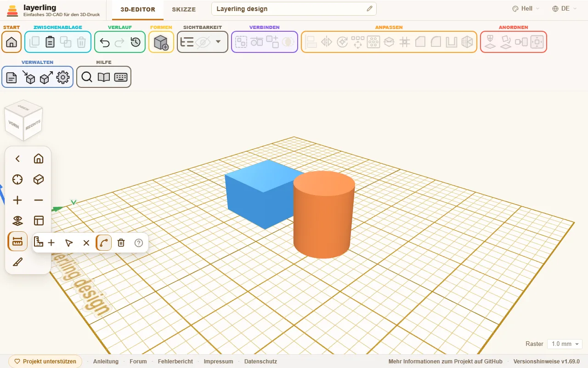This screenshot has width=588, height=368.
Task: Click the Projekt unterstützen button
Action: point(45,362)
